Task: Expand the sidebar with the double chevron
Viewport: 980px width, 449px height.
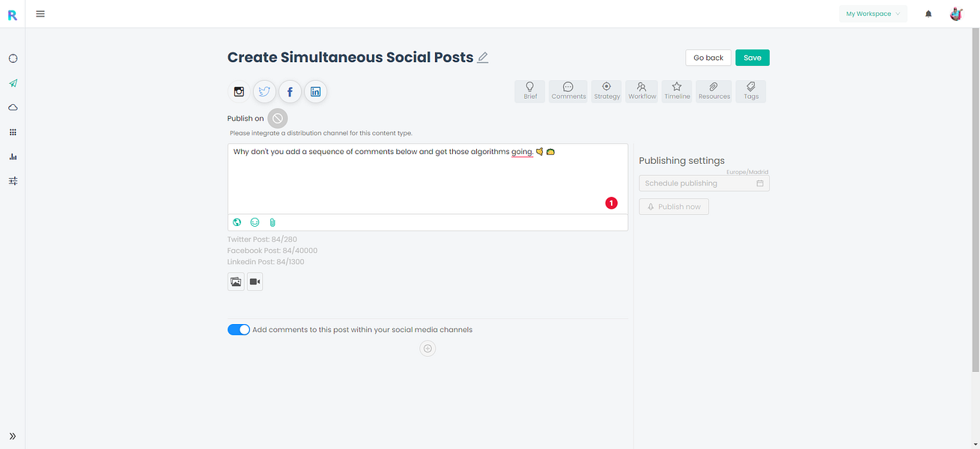Action: click(13, 436)
